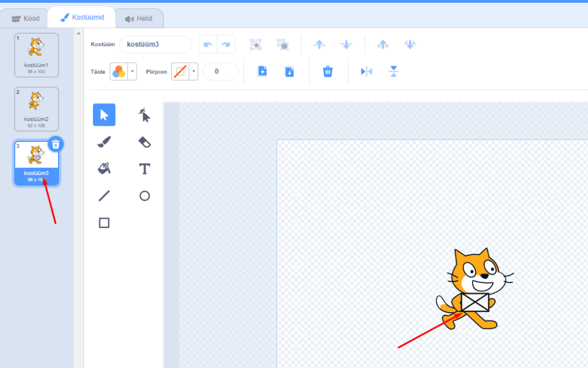Move selection forward one layer

(319, 45)
